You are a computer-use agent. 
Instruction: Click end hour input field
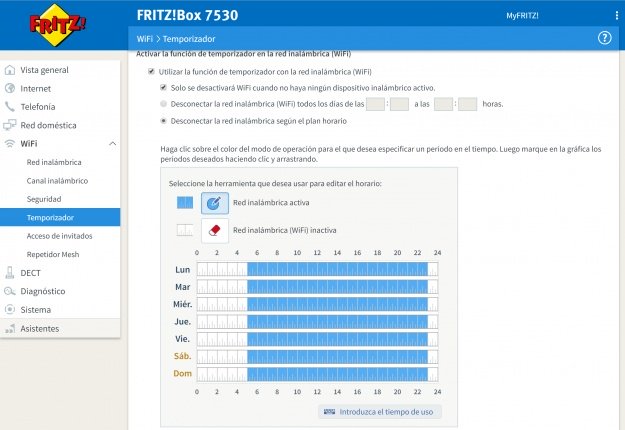[x=443, y=104]
